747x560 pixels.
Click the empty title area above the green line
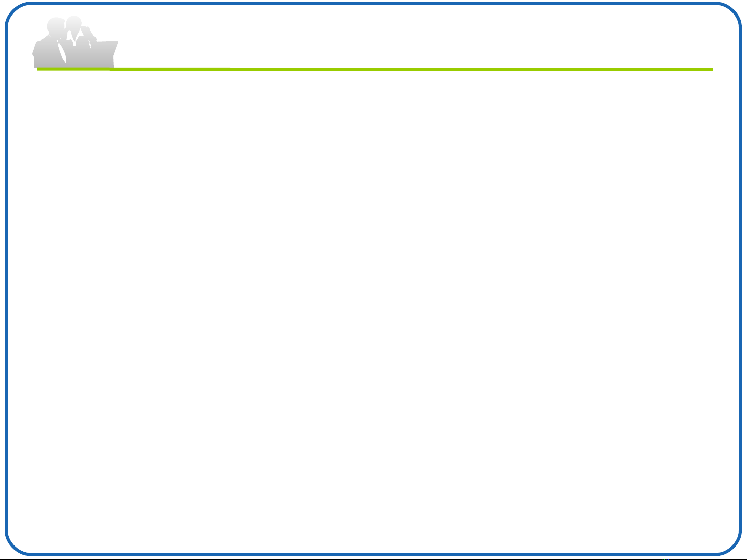point(415,41)
